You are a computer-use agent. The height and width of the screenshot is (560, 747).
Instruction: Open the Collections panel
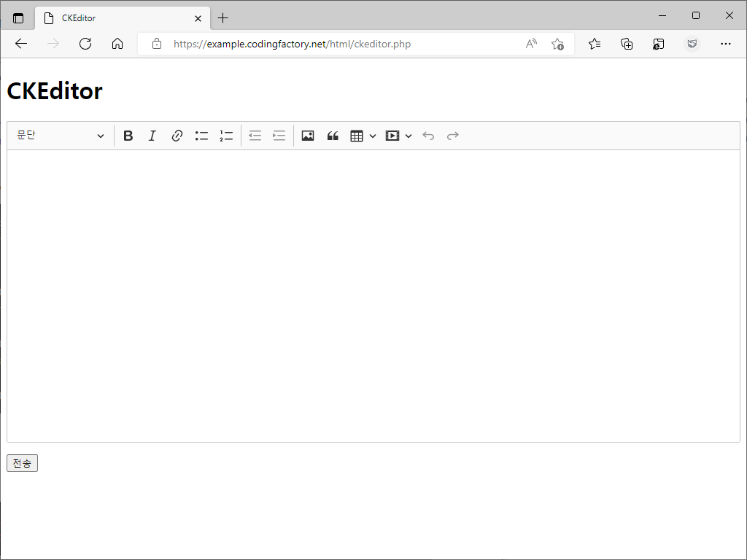(x=627, y=44)
